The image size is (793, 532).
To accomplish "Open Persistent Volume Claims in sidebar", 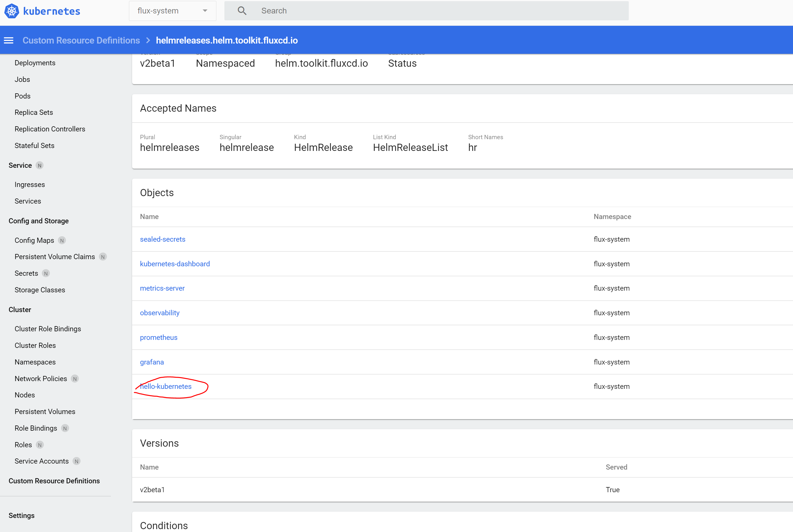I will (x=55, y=257).
